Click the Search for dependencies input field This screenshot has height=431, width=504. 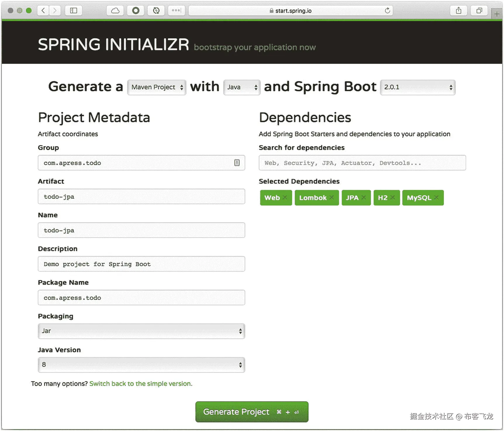[x=362, y=163]
